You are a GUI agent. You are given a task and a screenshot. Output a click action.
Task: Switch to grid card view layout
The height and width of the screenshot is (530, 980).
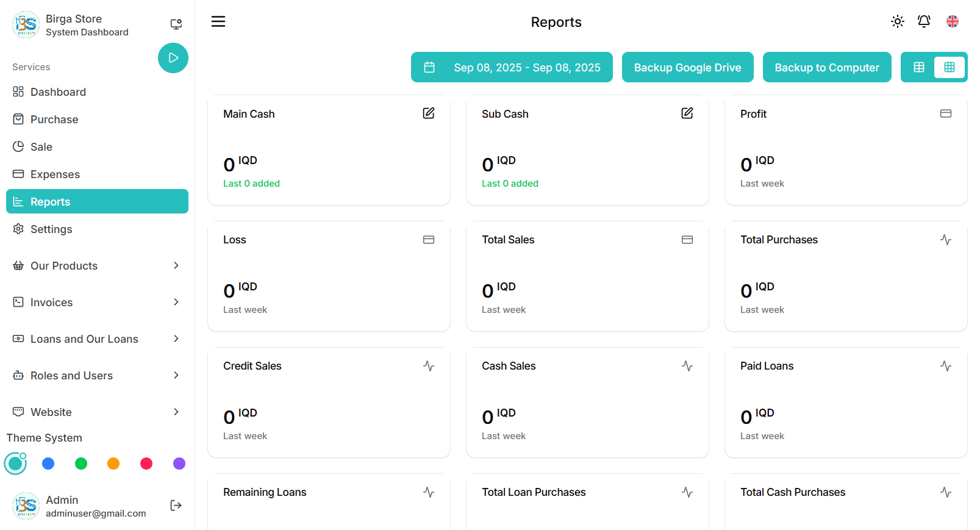click(x=949, y=67)
